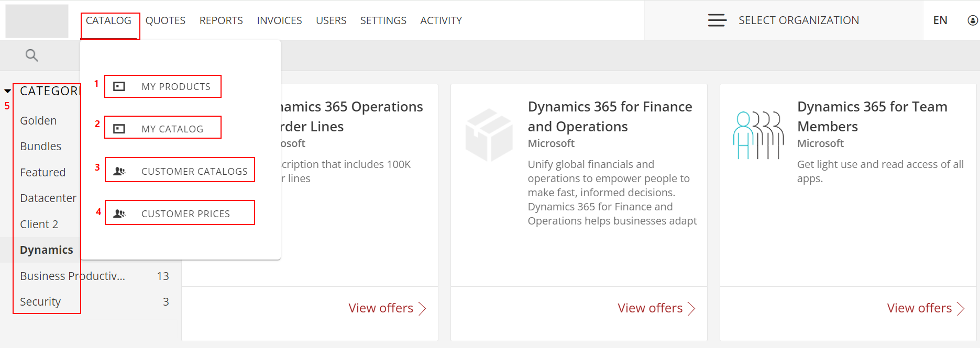
Task: Collapse the Categories section arrow
Action: point(7,91)
